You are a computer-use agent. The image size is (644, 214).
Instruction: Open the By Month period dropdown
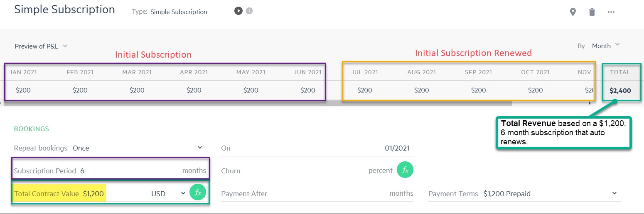(605, 46)
